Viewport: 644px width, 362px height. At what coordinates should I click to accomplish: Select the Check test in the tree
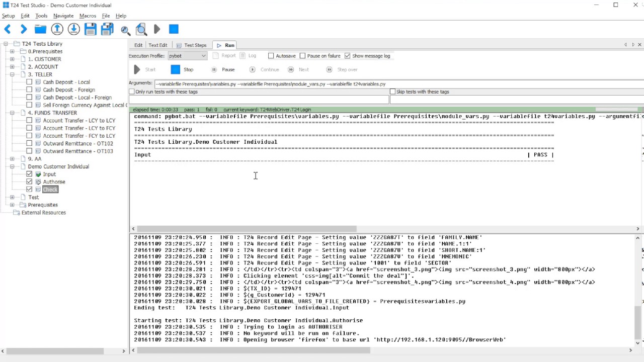pos(50,190)
